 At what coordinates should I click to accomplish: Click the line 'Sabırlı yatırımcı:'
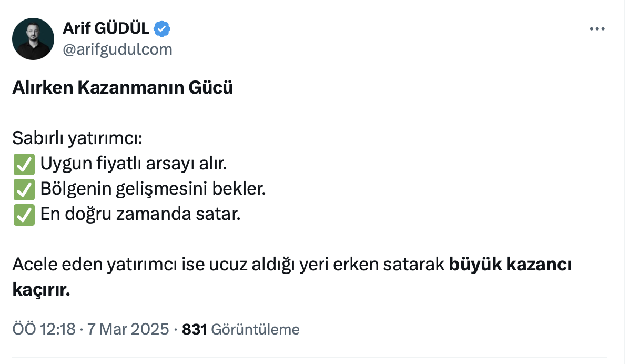click(x=78, y=139)
